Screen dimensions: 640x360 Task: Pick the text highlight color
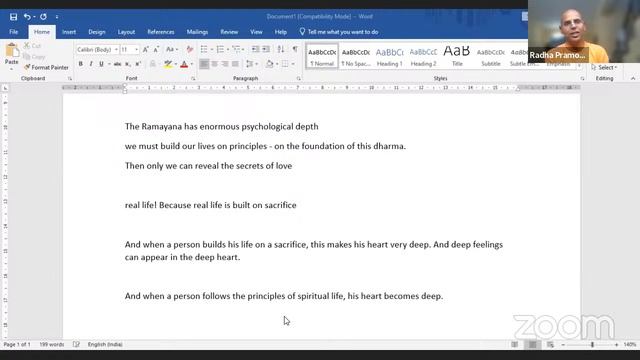(168, 64)
